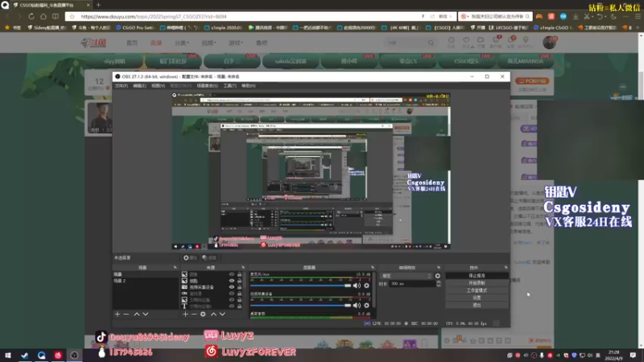Screen dimensions: 644x362
Task: Open OBS 视图(V) menu
Action: click(158, 86)
